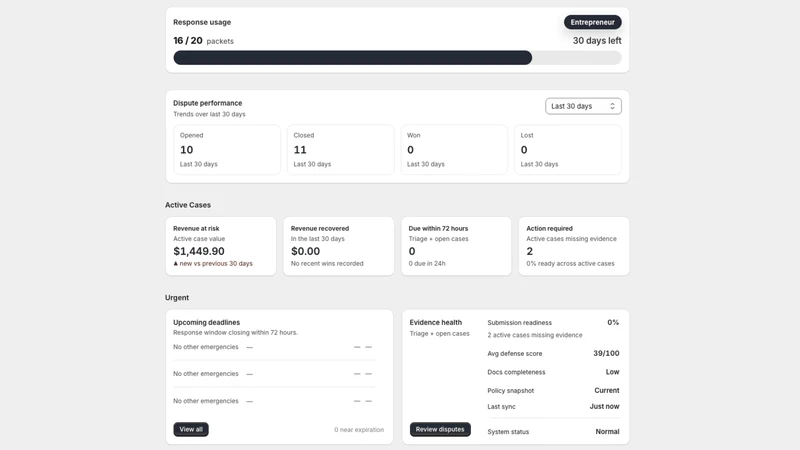Click the '30 days left' text

click(x=597, y=40)
